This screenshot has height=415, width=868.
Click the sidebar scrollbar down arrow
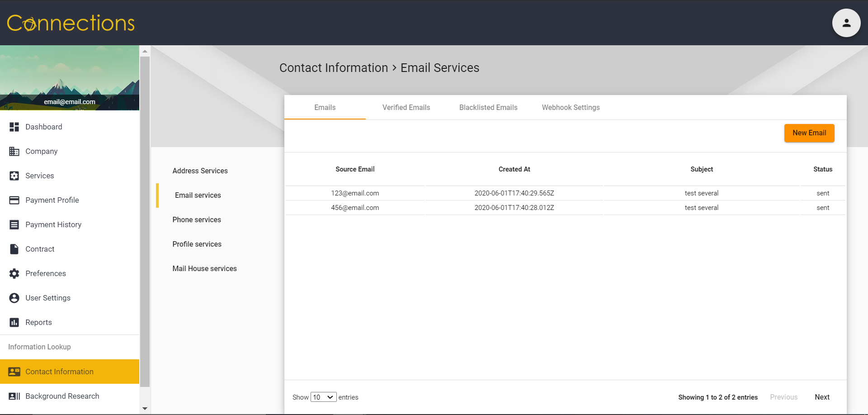point(145,408)
